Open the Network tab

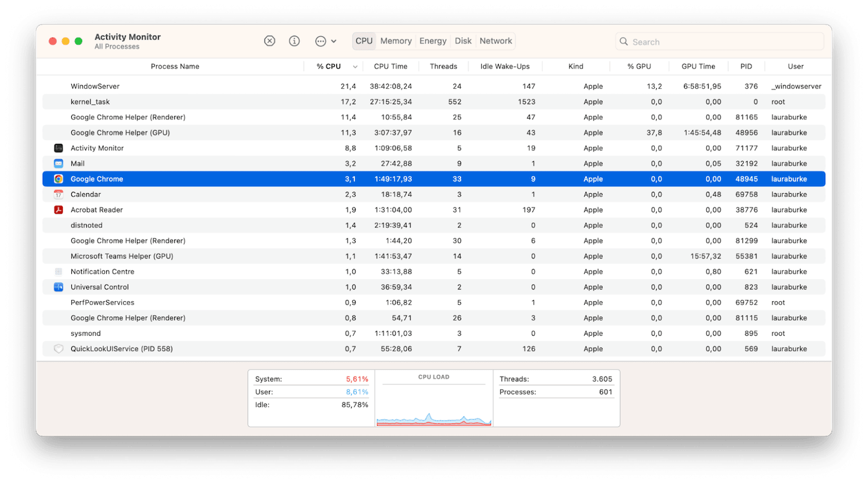pos(495,41)
